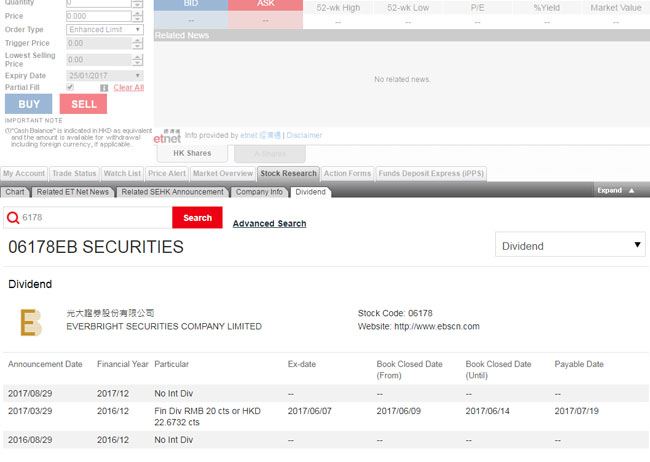
Task: Click the 2017/06/07 ex-date cell
Action: [x=310, y=411]
